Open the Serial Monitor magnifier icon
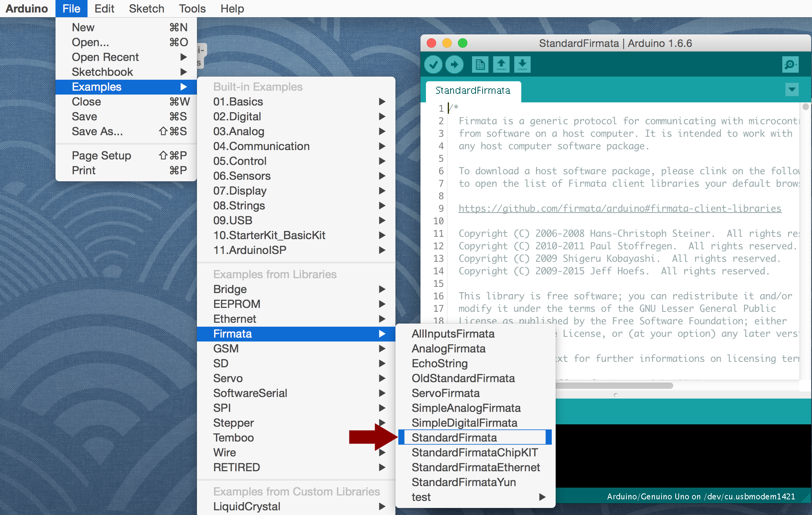Screen dimensions: 812x515 point(790,64)
